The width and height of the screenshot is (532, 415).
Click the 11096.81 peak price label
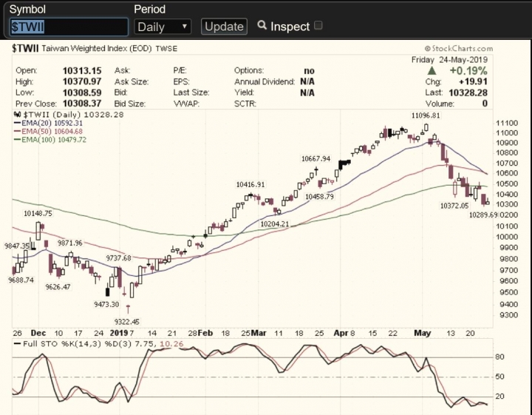[426, 115]
